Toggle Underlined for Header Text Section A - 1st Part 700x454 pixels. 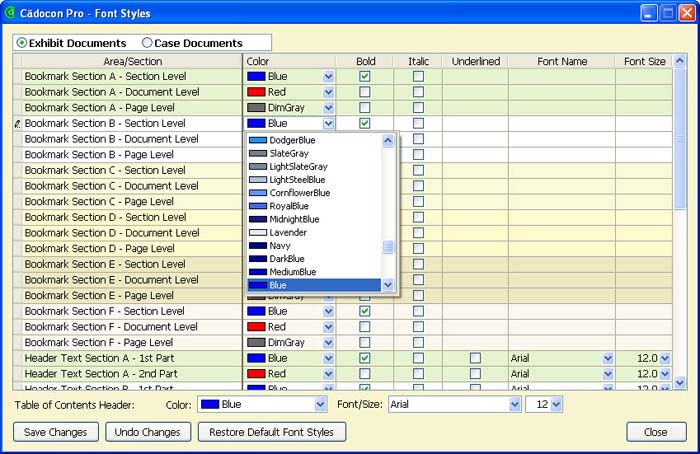[475, 358]
